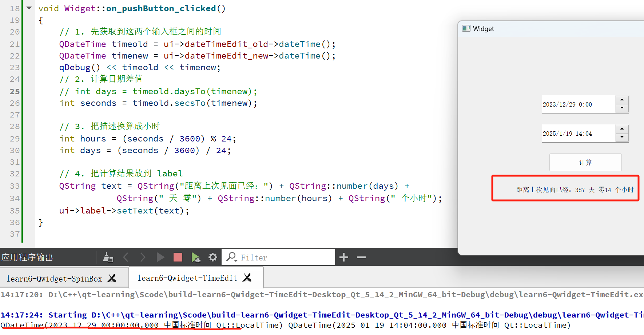Click the Filter search field
Screen dimensions: 644x335
coord(278,257)
